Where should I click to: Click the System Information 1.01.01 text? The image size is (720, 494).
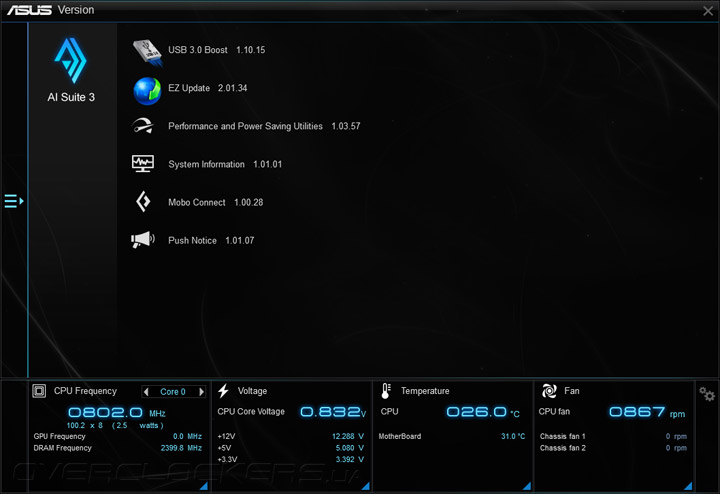tap(225, 164)
